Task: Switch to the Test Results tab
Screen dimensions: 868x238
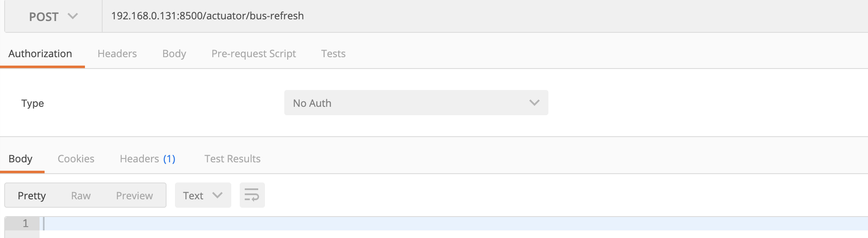Action: click(x=232, y=159)
